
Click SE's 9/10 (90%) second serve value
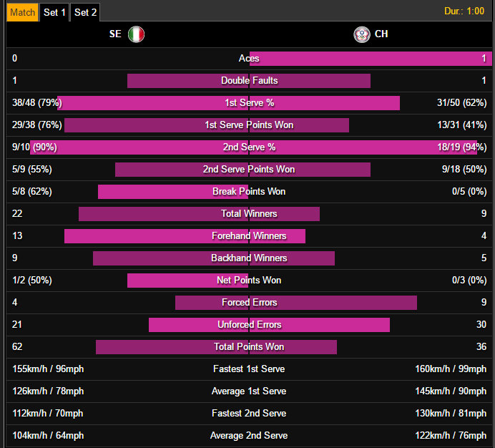(34, 147)
